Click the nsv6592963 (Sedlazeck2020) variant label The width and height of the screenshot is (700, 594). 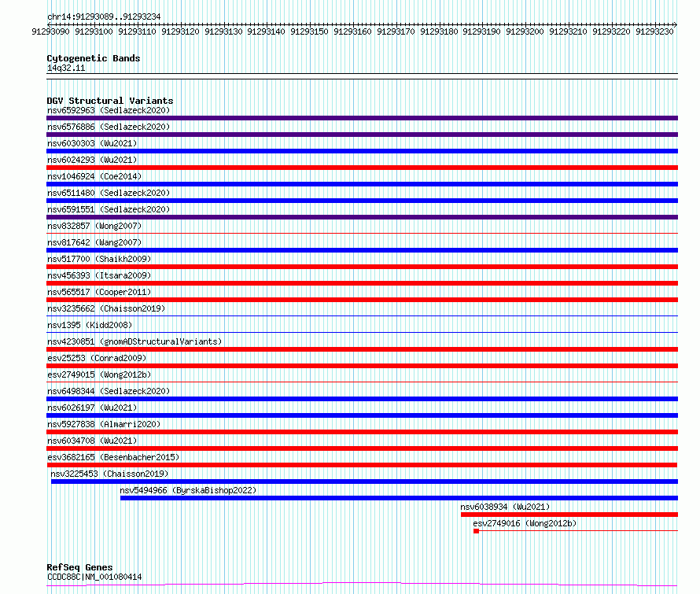tap(109, 110)
